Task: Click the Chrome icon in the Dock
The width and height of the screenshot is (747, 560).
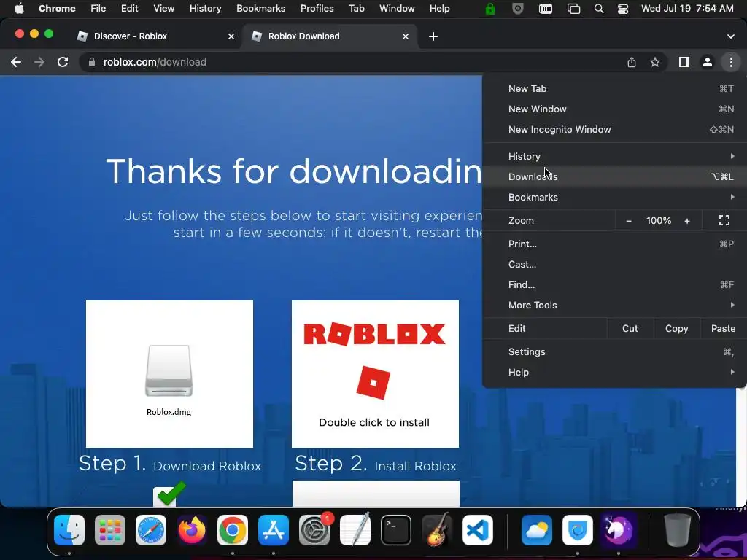Action: click(233, 530)
